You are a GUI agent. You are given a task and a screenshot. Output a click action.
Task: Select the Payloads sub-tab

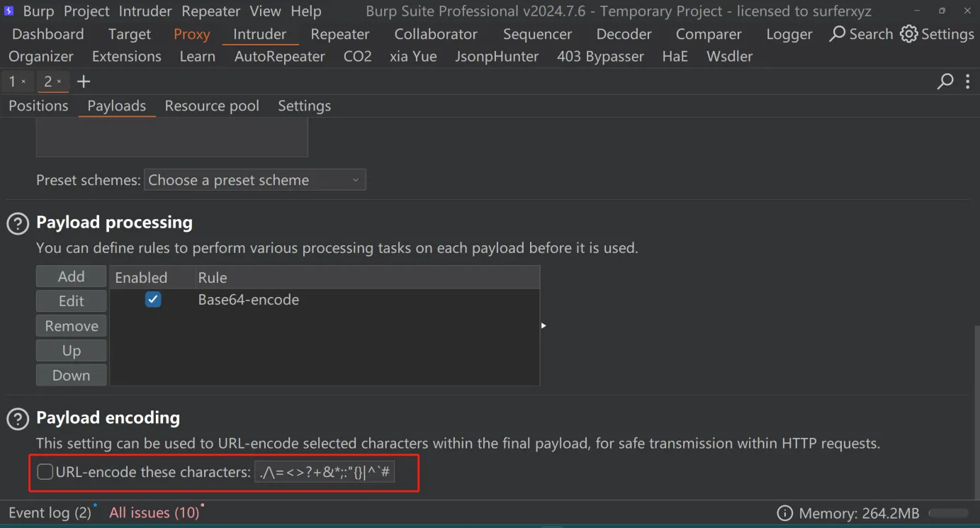pyautogui.click(x=117, y=106)
